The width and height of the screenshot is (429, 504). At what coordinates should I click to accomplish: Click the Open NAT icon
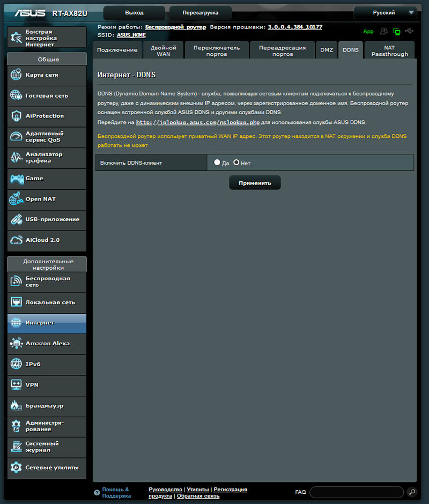coord(16,198)
